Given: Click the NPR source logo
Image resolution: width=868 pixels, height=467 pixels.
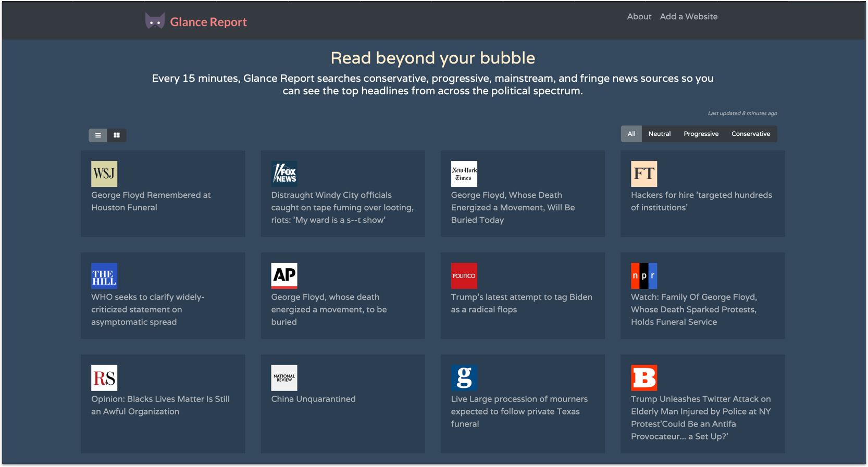Looking at the screenshot, I should tap(644, 276).
